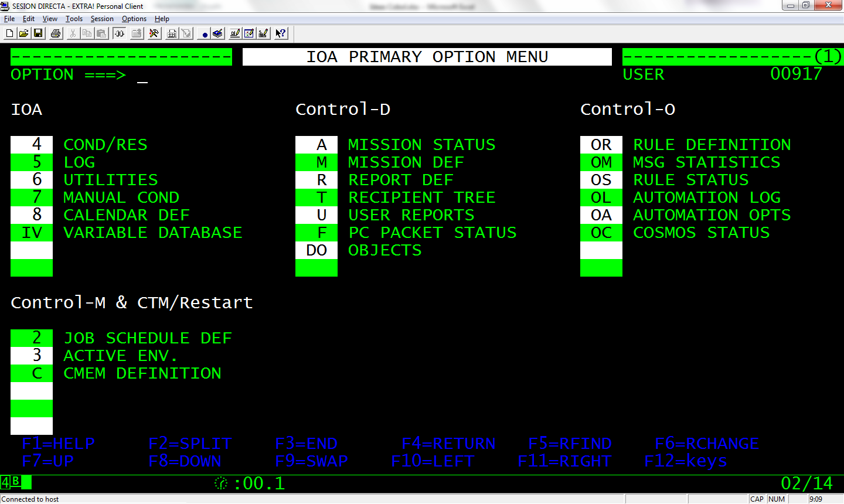This screenshot has width=844, height=504.
Task: Click the CAP indicator in the status bar
Action: pyautogui.click(x=757, y=499)
